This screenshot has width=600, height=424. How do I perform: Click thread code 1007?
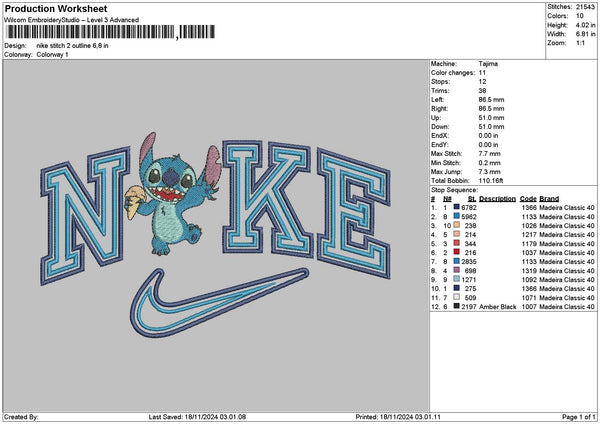click(529, 307)
